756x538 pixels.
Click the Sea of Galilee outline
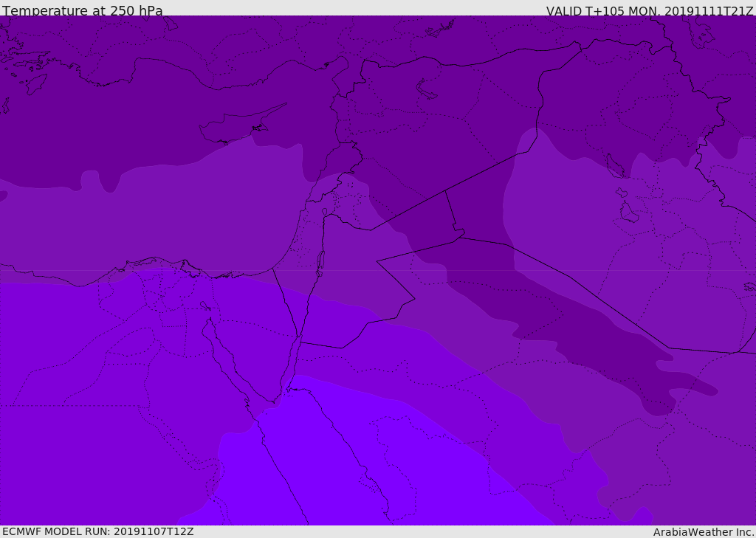click(324, 212)
